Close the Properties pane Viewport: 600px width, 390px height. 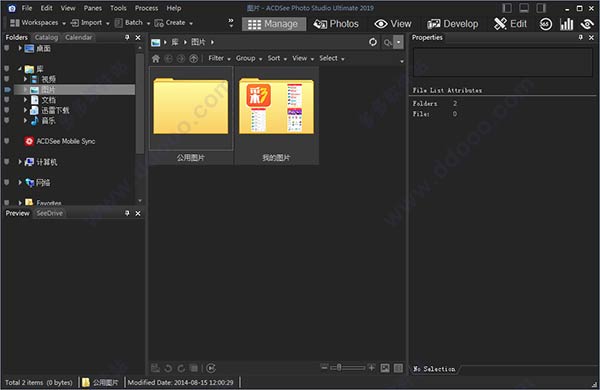click(x=592, y=38)
